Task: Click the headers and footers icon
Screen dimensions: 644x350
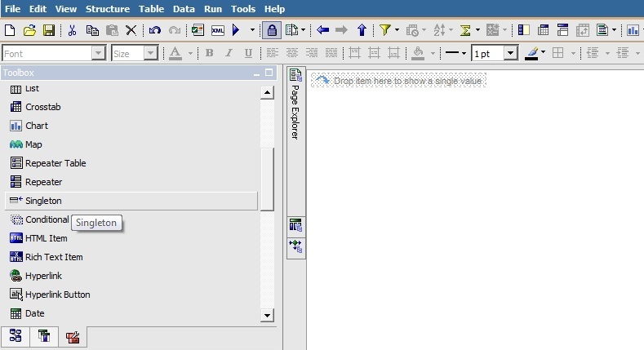Action: pos(562,30)
